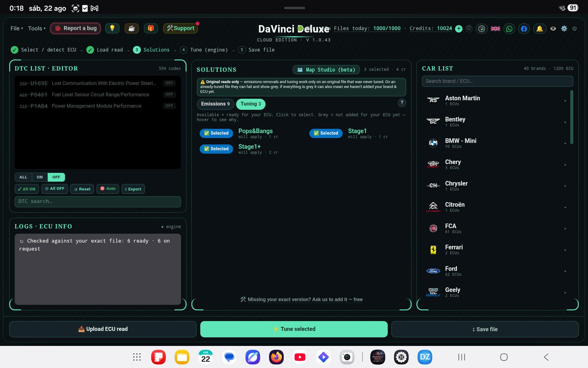This screenshot has height=368, width=588.
Task: Focus the Search brand / ECU field
Action: click(498, 81)
